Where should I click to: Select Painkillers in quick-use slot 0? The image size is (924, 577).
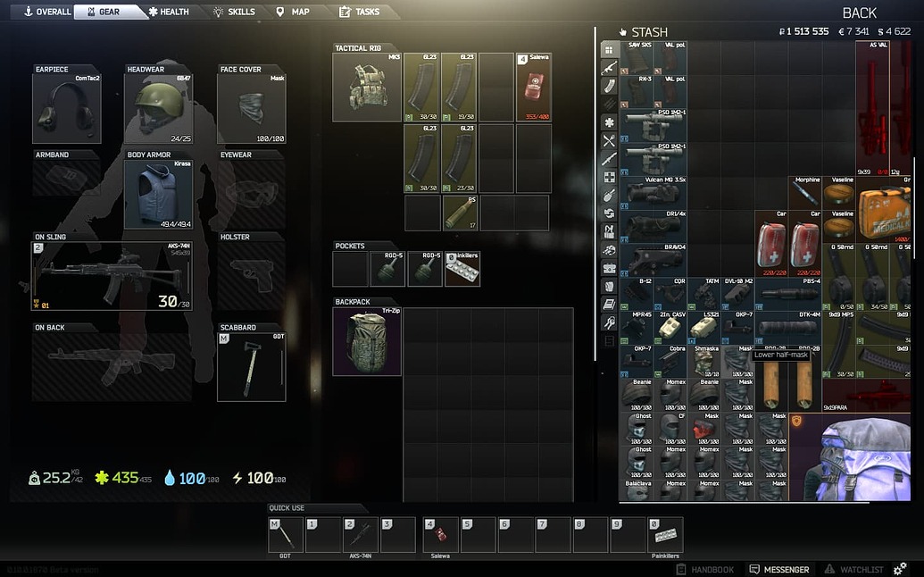pos(666,534)
